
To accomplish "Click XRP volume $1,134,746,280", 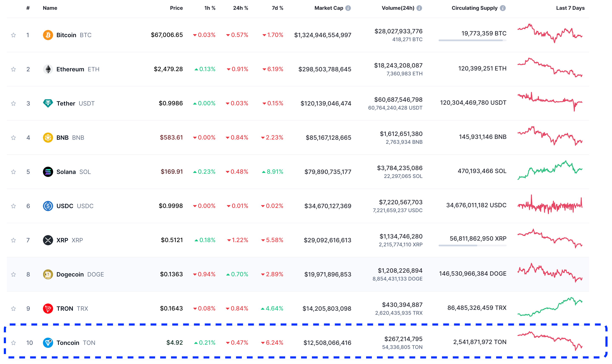I will [401, 236].
